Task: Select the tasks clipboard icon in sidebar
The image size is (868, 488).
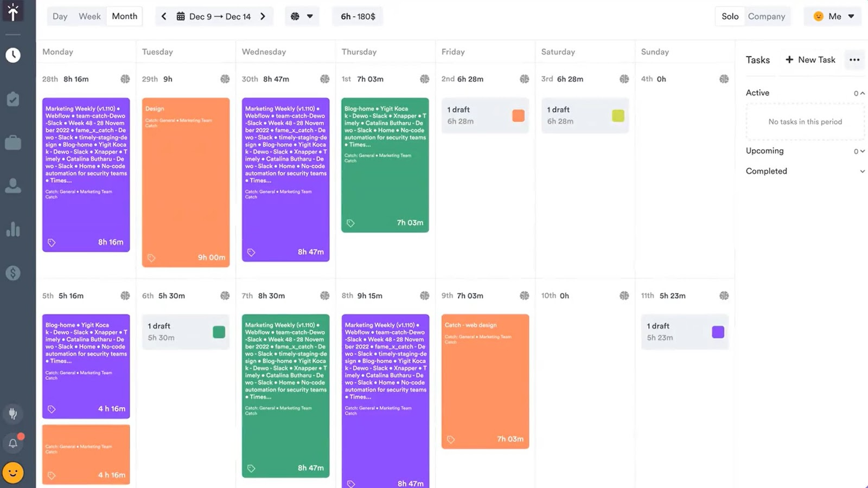Action: tap(13, 99)
